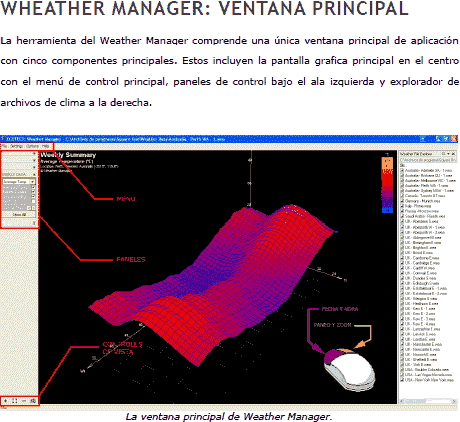The height and width of the screenshot is (422, 460).
Task: Select 'UK - London E.wea' file
Action: [420, 339]
